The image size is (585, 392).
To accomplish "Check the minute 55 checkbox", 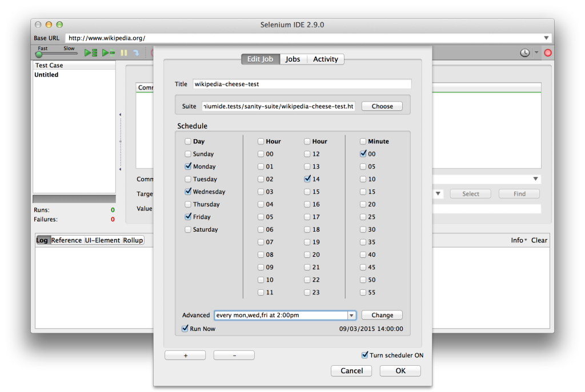I will click(363, 293).
